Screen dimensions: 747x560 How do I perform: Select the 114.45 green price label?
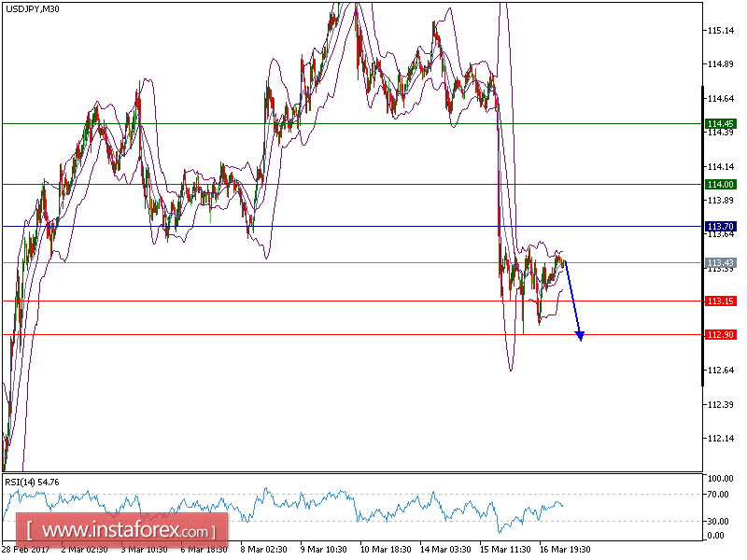[x=720, y=124]
